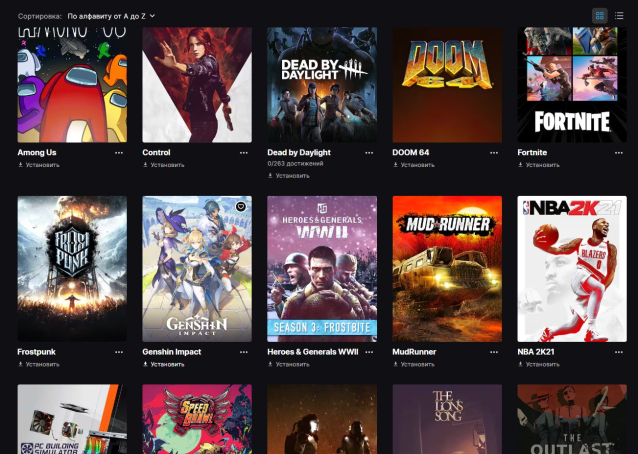Viewport: 638px width, 454px height.
Task: Open The Lion's Song cover
Action: [447, 419]
